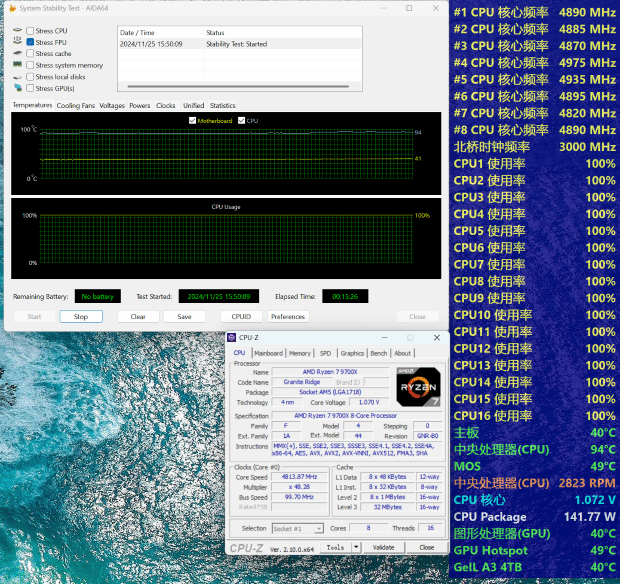Viewport: 620px width, 584px height.
Task: Open CPUID from AIDA64 window
Action: pos(241,316)
